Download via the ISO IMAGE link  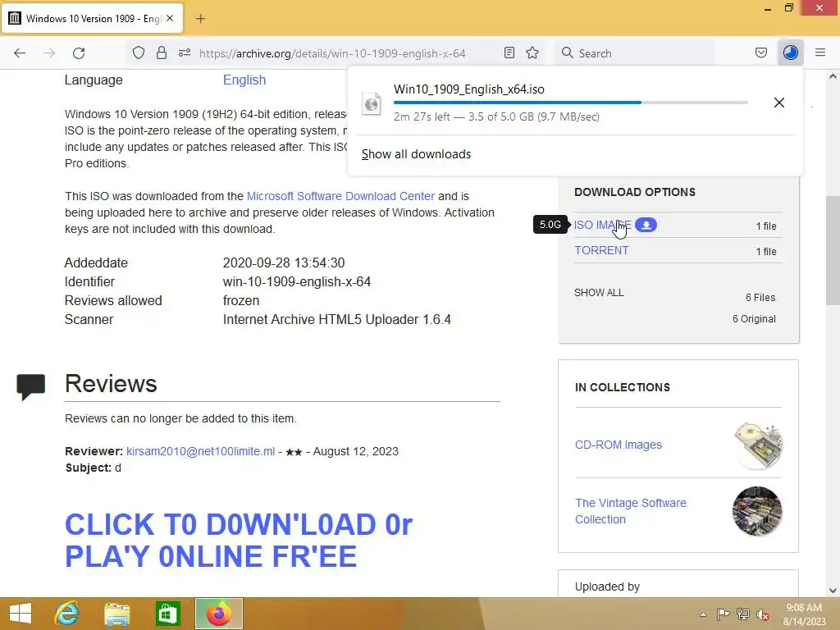(x=602, y=225)
